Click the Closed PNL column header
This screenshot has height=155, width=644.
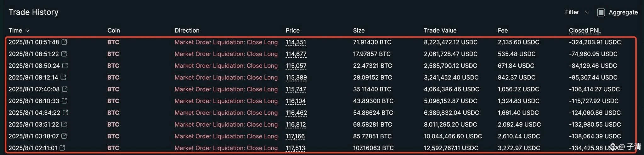click(x=585, y=30)
